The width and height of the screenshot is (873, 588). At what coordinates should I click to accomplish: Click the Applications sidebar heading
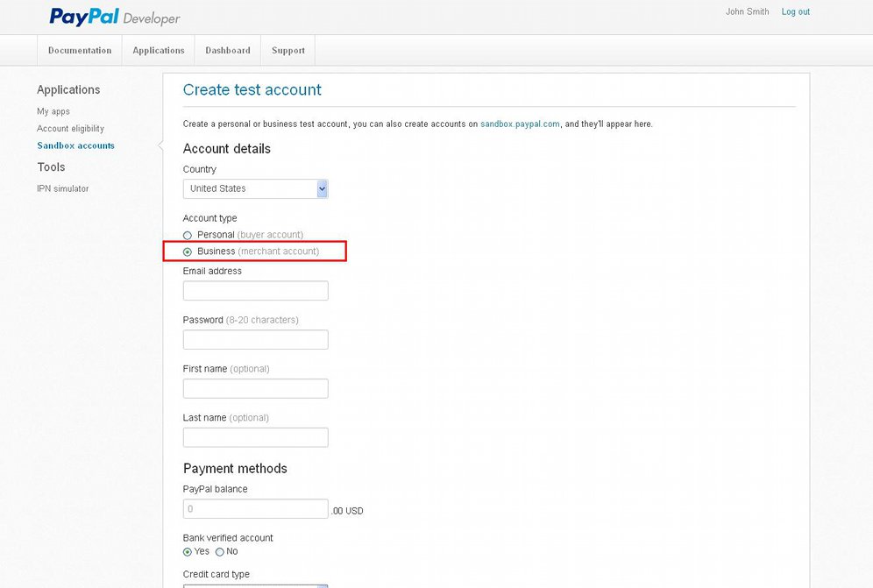click(68, 89)
